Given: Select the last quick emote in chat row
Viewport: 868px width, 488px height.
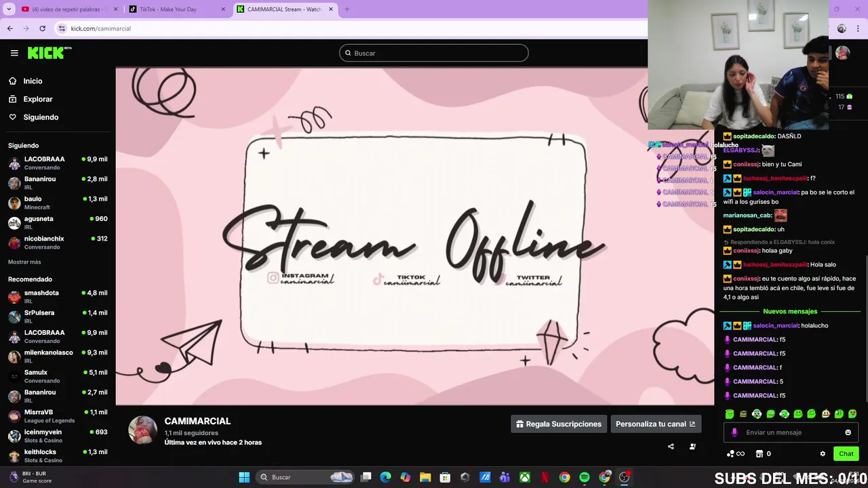Looking at the screenshot, I should (852, 414).
